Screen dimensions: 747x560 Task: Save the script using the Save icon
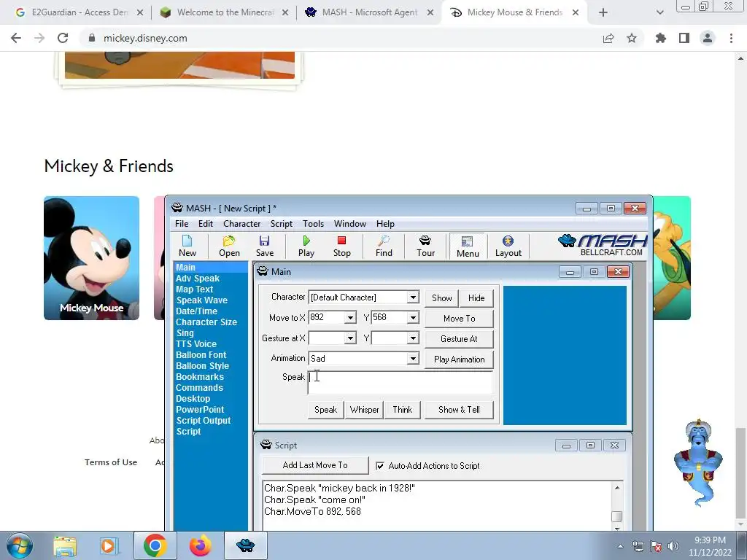coord(264,246)
